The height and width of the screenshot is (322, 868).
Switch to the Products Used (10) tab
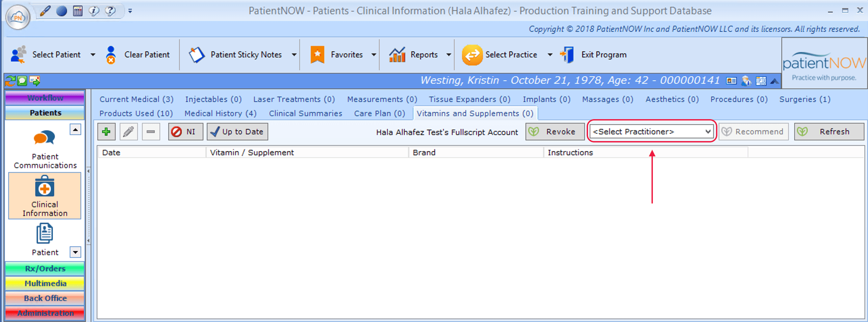(136, 113)
